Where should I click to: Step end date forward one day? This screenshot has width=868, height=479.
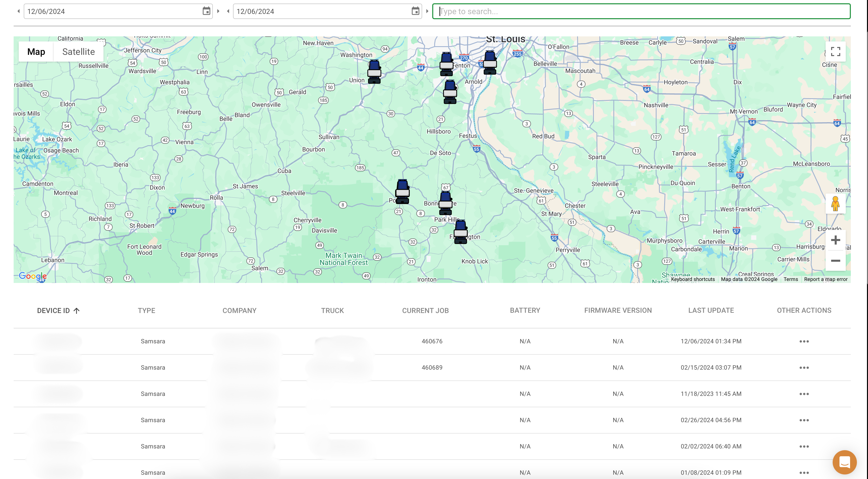tap(427, 11)
